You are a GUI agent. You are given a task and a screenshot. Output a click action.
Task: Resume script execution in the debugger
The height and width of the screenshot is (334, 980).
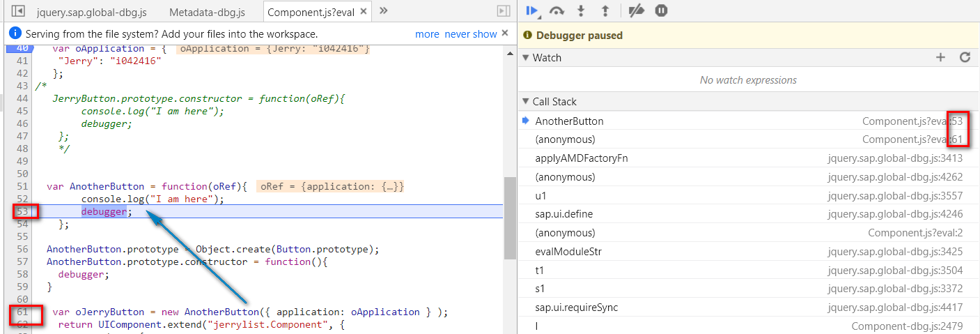[533, 10]
